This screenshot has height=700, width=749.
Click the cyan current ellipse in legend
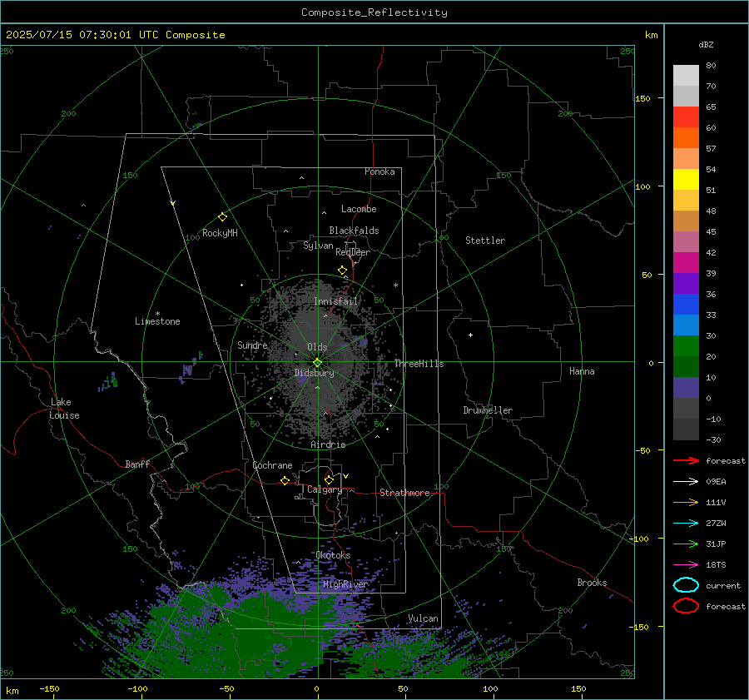686,585
